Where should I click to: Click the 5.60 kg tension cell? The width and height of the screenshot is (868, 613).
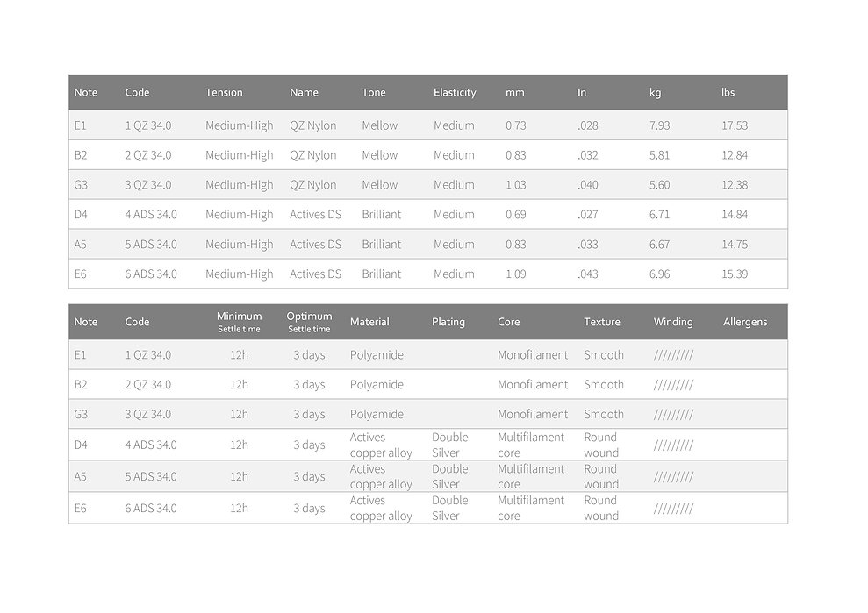click(659, 185)
